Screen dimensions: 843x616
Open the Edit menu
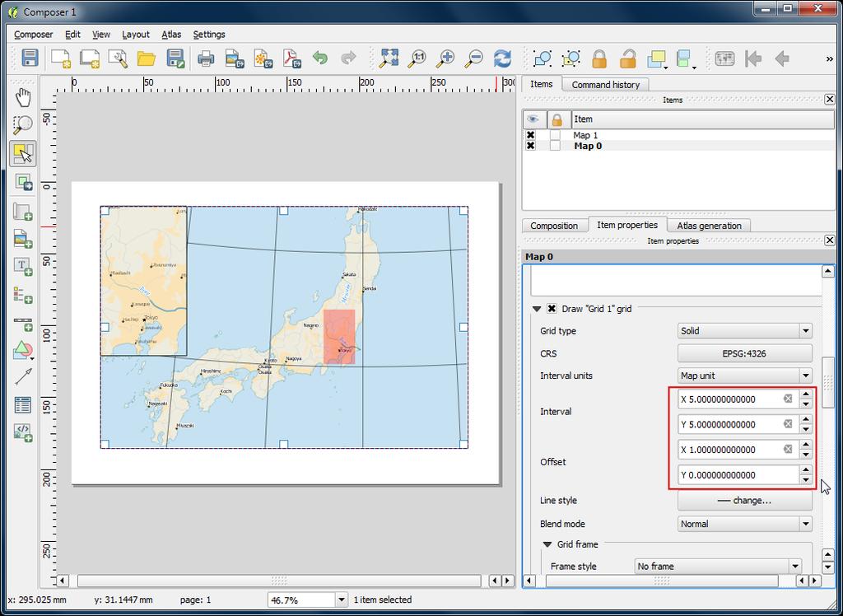(x=72, y=35)
